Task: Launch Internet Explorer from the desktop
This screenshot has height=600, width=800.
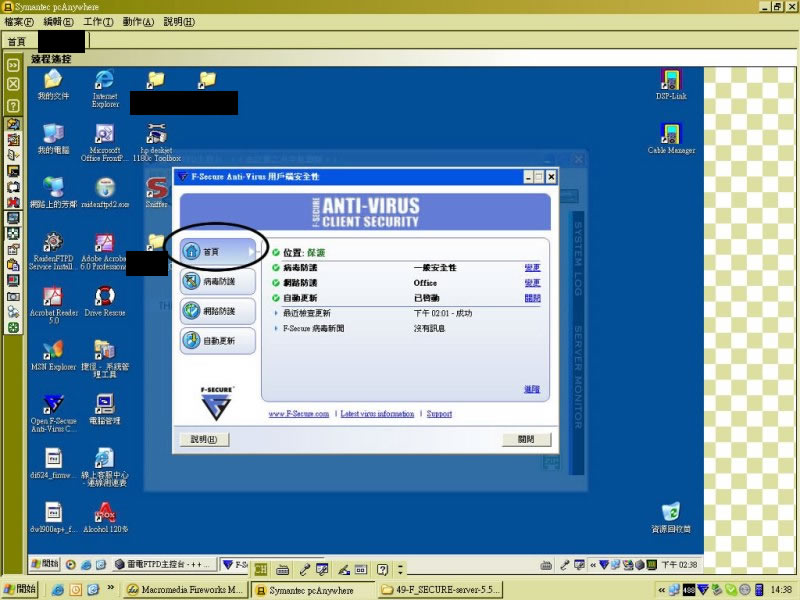Action: tap(105, 88)
